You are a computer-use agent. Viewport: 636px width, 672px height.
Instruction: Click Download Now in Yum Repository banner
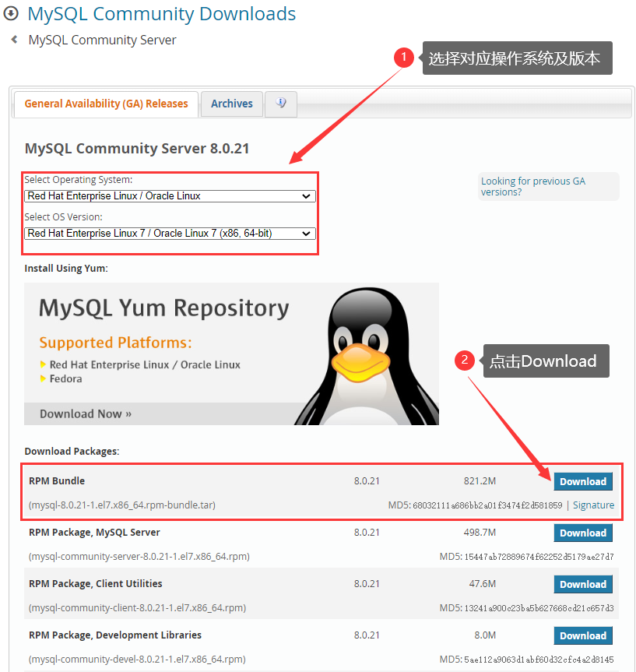point(86,413)
